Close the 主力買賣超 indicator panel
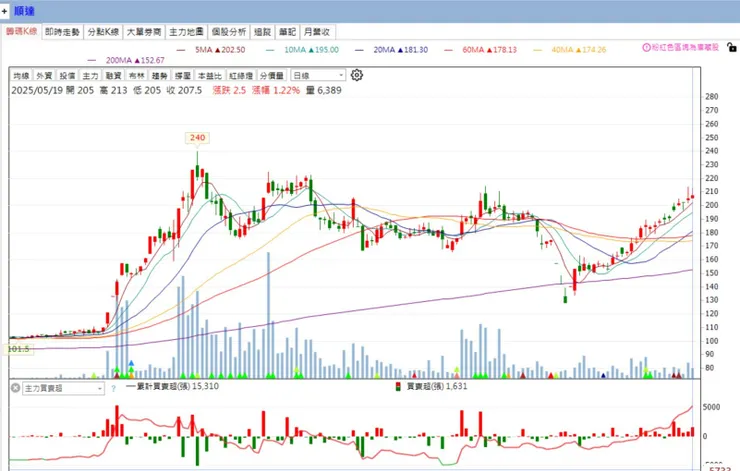The image size is (740, 471). click(x=15, y=388)
